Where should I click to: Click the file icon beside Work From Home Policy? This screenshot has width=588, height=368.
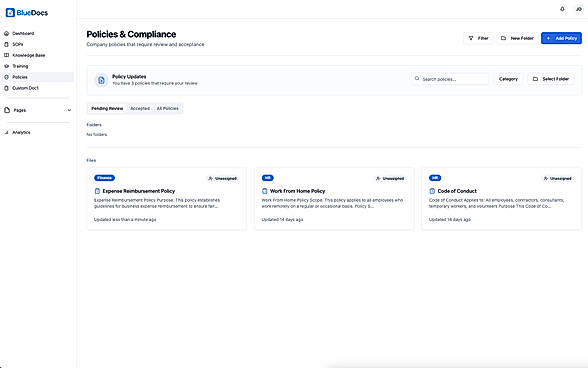click(265, 191)
